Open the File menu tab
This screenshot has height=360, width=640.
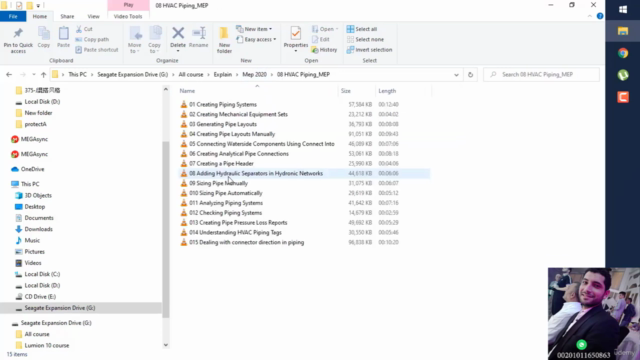pos(13,16)
